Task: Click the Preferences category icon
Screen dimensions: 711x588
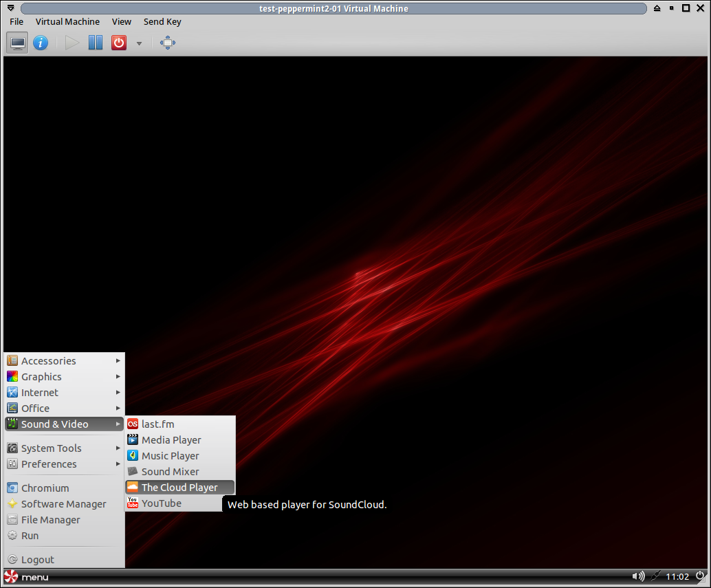Action: (x=12, y=464)
